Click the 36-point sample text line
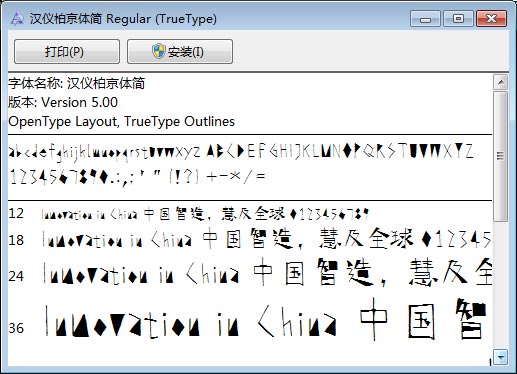The height and width of the screenshot is (374, 517). click(x=265, y=319)
